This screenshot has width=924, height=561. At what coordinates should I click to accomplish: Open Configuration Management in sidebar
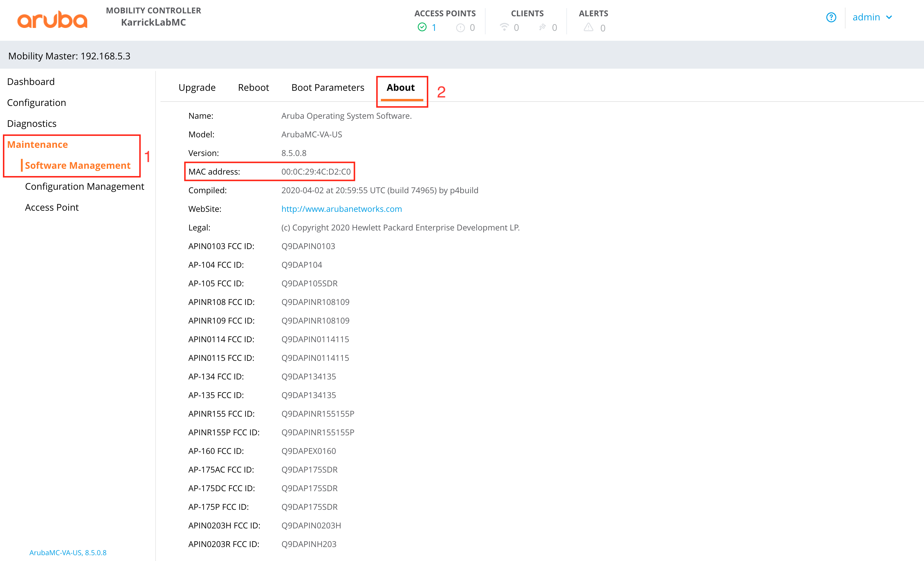pos(84,187)
